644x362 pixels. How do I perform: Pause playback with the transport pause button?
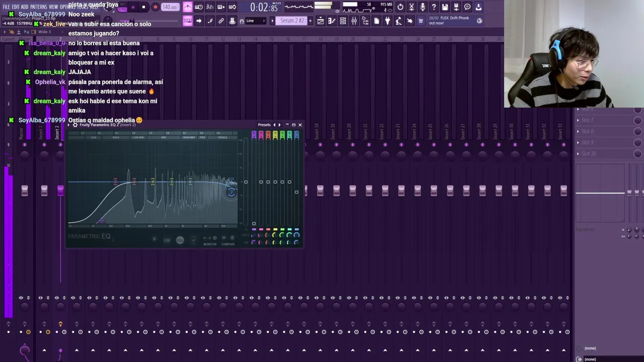coord(133,7)
